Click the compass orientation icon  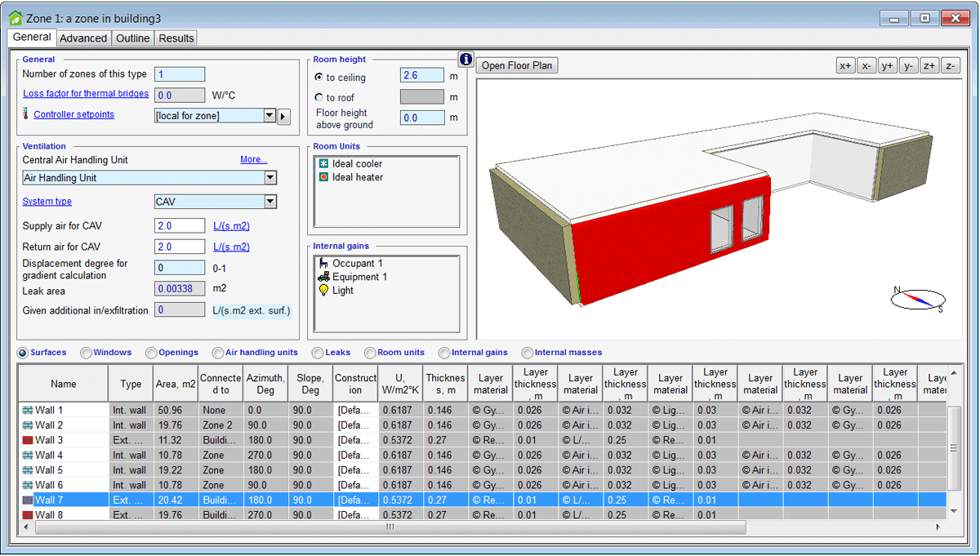(918, 300)
